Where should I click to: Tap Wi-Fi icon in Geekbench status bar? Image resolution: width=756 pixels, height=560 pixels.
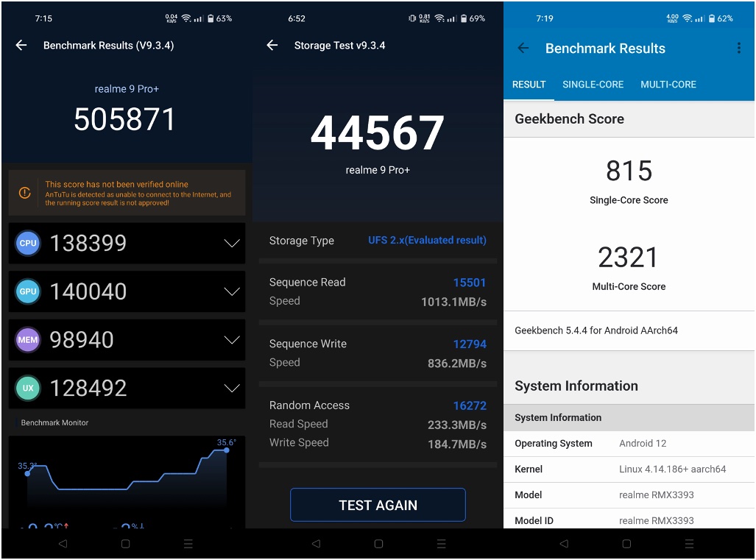[x=688, y=18]
